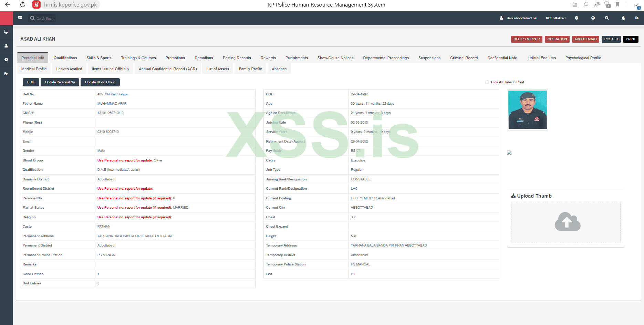The image size is (644, 325).
Task: Open the browser downloads arrow icon
Action: [636, 5]
